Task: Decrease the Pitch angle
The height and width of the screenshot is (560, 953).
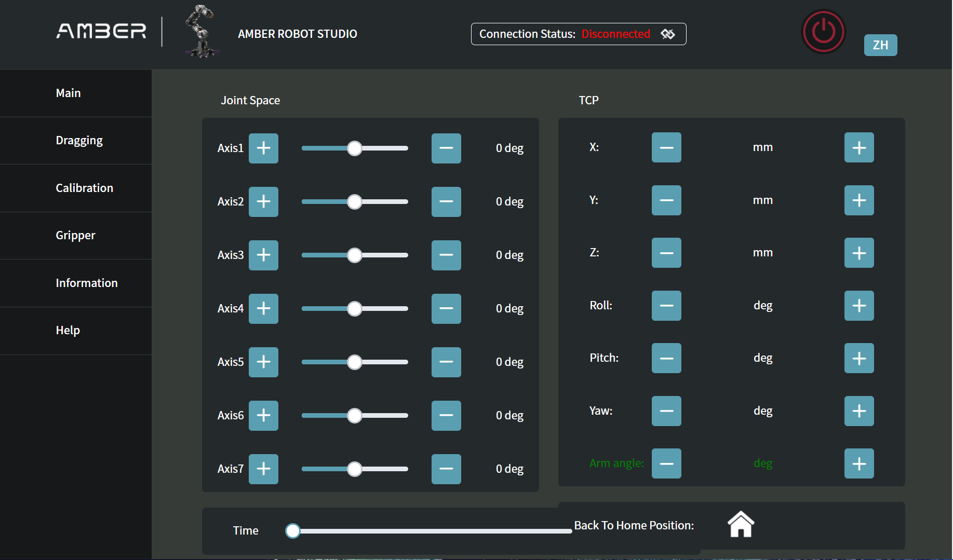Action: point(666,358)
